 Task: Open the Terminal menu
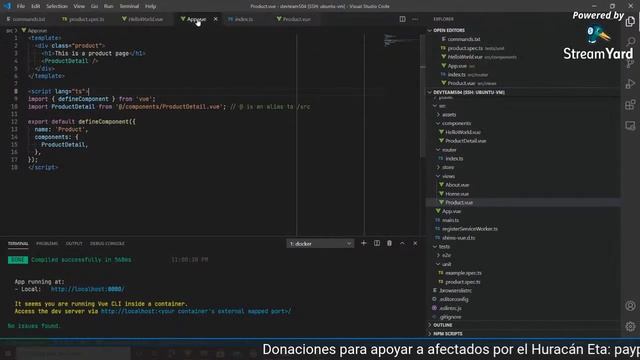129,6
